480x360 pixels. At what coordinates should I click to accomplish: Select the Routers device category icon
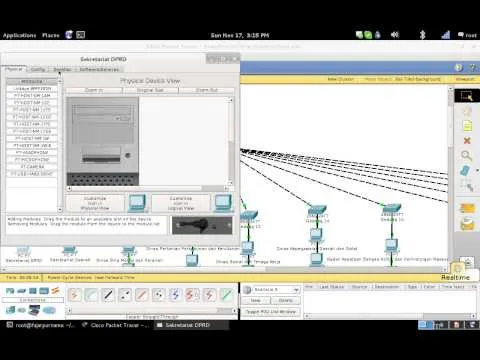pos(10,291)
